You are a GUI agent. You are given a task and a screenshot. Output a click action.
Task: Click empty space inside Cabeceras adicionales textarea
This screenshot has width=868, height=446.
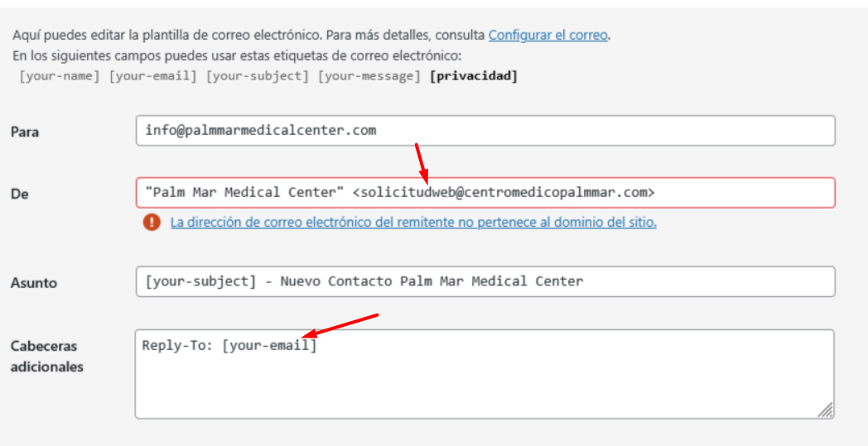point(485,385)
